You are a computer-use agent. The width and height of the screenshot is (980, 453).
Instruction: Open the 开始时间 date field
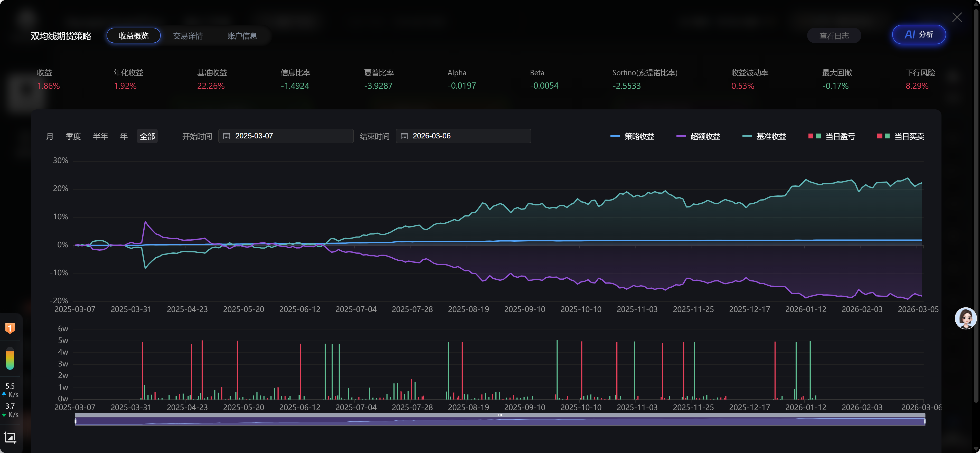pos(286,136)
